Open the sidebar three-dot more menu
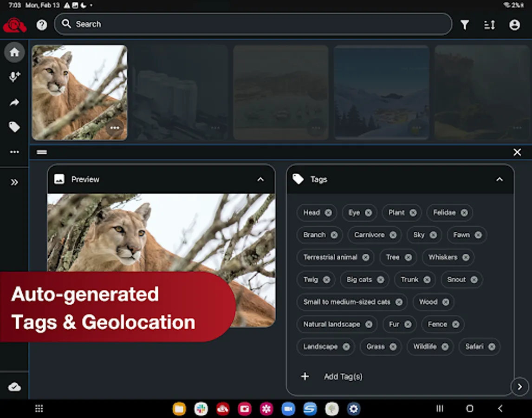The height and width of the screenshot is (418, 532). [14, 152]
